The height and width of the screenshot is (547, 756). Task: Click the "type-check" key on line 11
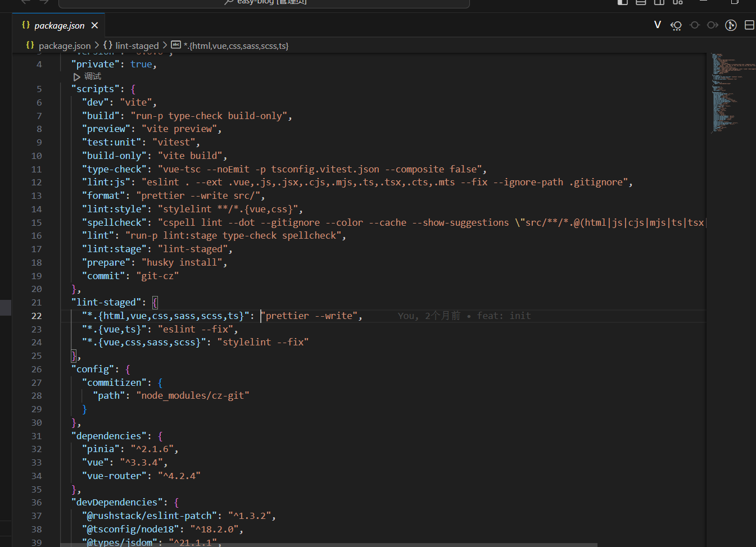coord(114,169)
